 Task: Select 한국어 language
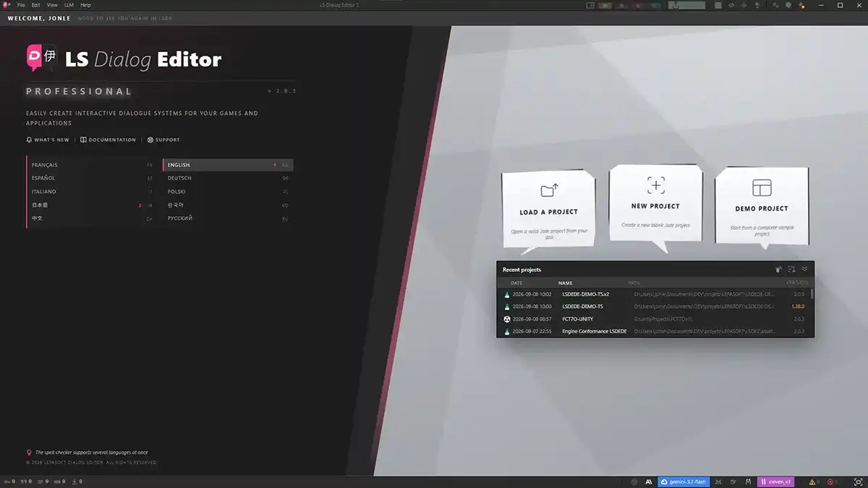click(x=228, y=205)
